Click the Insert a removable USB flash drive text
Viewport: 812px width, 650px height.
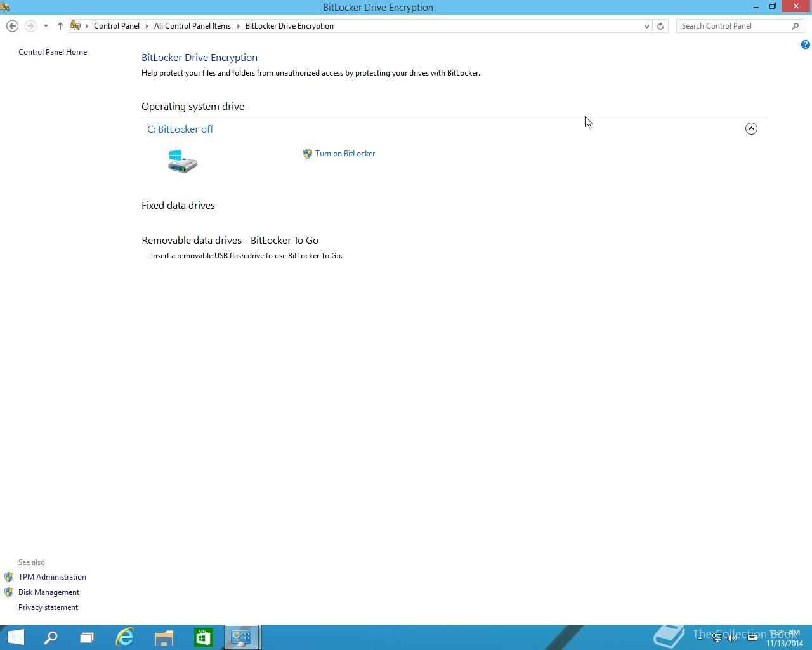(x=247, y=256)
